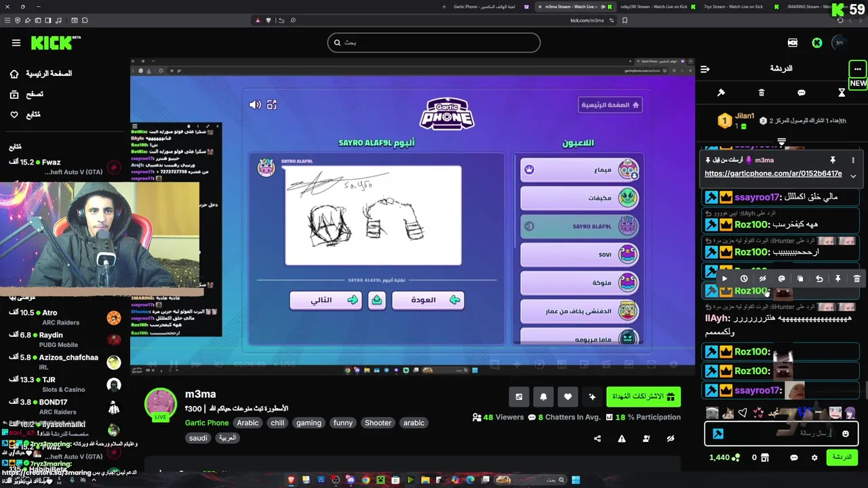This screenshot has height=488, width=868.
Task: Click the Gartic Phone category link
Action: click(x=207, y=423)
